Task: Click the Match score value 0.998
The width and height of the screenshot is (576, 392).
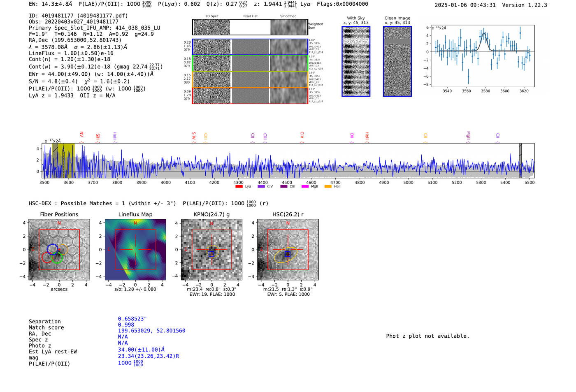Action: coord(126,325)
